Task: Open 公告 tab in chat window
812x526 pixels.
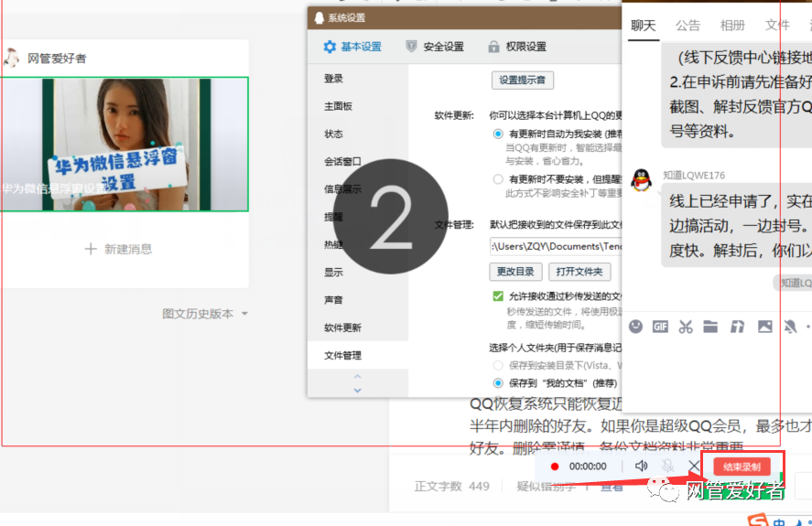Action: (687, 26)
